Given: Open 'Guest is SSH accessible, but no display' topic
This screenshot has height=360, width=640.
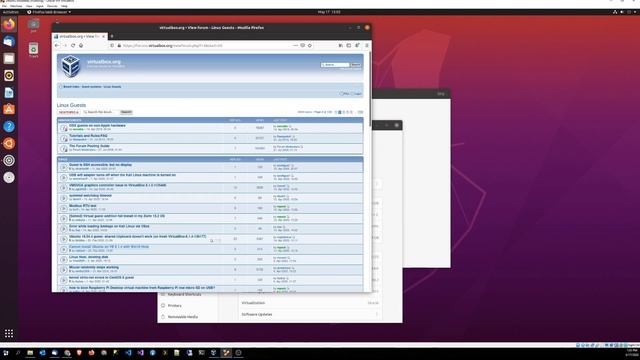Looking at the screenshot, I should (x=100, y=164).
